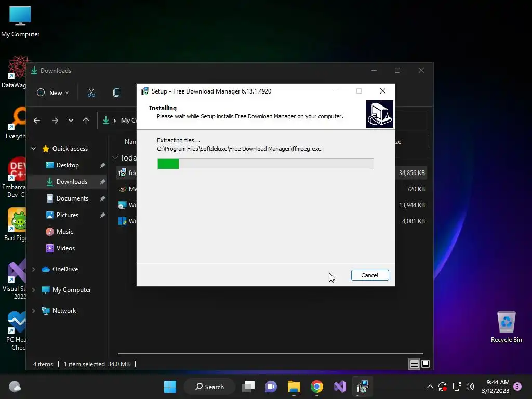Cancel the Free Download Manager installation
This screenshot has height=399, width=532.
370,275
